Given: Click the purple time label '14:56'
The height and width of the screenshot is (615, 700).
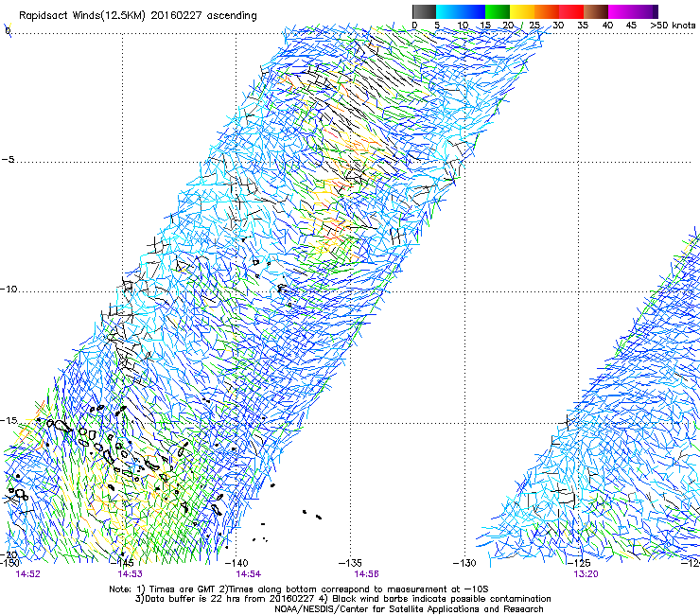Looking at the screenshot, I should (366, 574).
